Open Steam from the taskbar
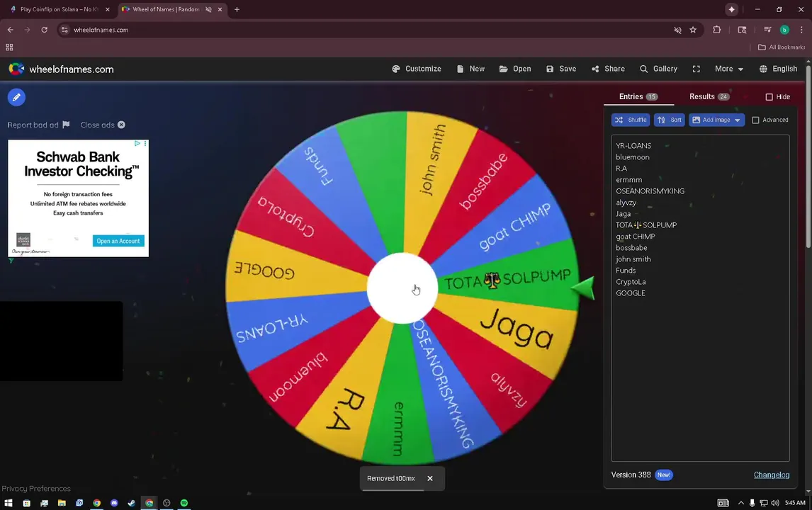Screen dimensions: 812x510 132,503
